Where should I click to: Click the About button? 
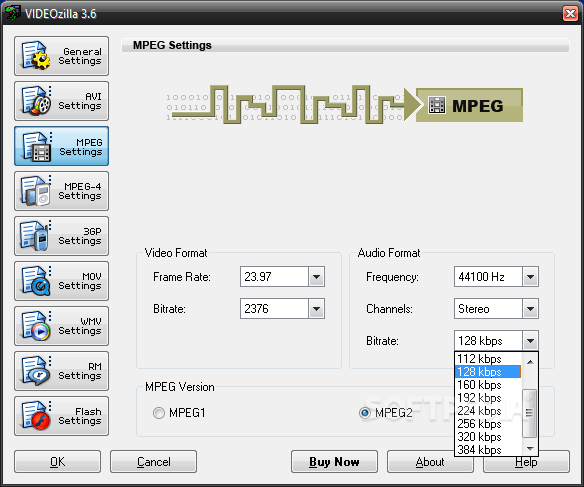(x=430, y=462)
